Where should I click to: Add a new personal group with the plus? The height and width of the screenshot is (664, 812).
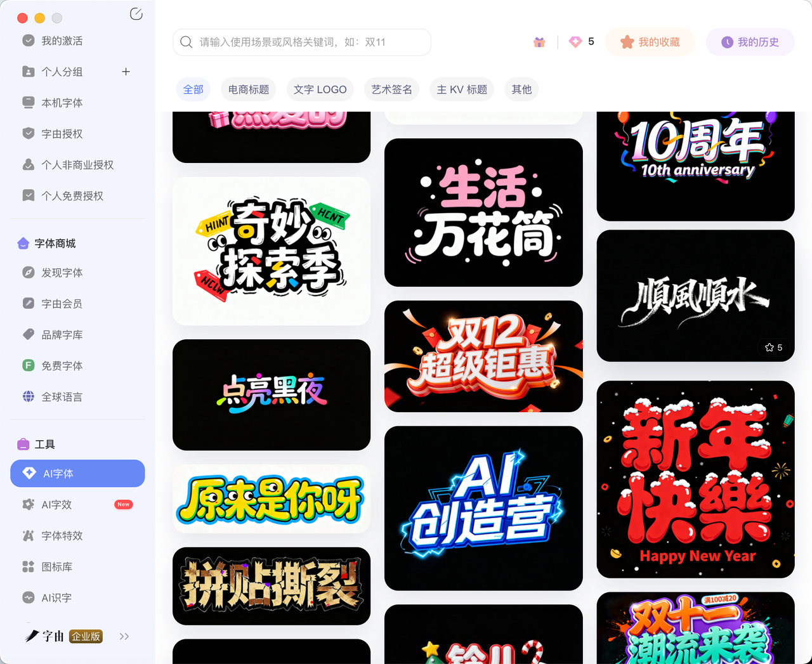pos(126,72)
